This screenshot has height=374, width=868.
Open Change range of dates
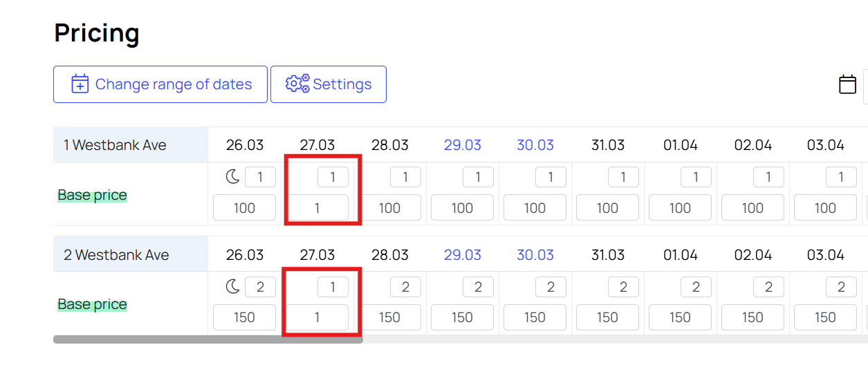pos(160,84)
